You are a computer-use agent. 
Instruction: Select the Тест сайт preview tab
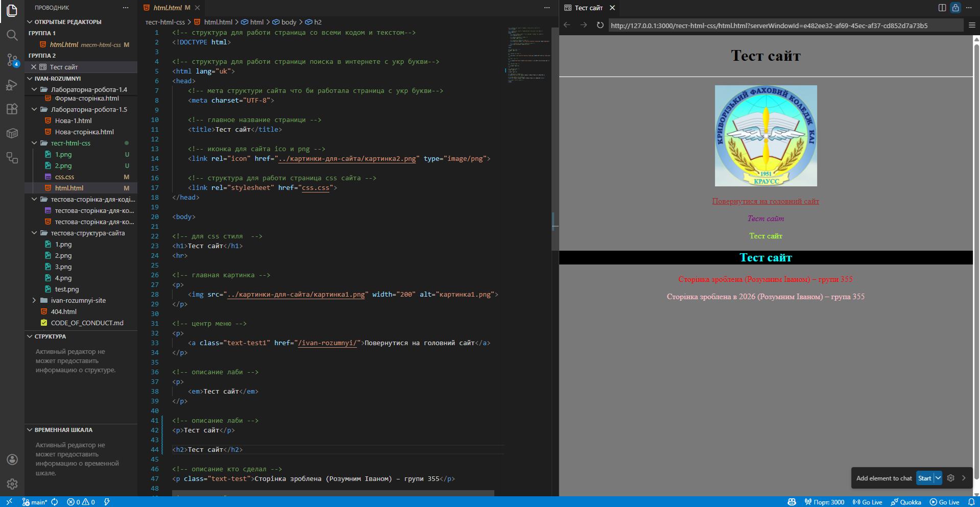[x=588, y=8]
